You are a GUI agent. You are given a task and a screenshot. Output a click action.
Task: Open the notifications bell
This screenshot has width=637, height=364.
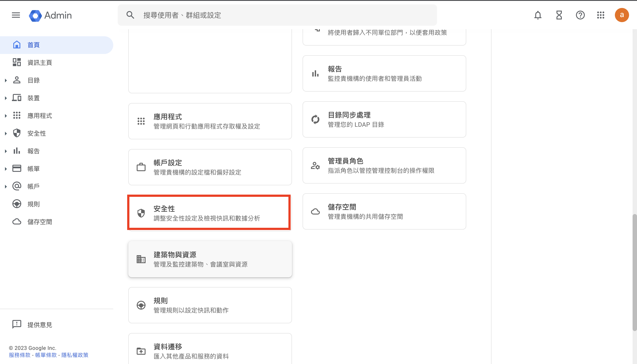pyautogui.click(x=538, y=15)
